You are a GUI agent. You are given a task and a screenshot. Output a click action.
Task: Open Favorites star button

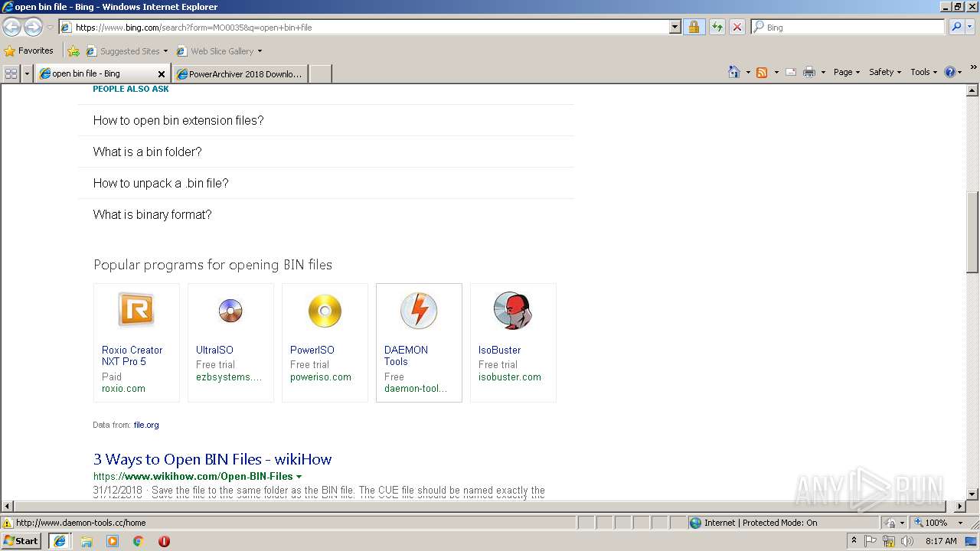coord(29,51)
